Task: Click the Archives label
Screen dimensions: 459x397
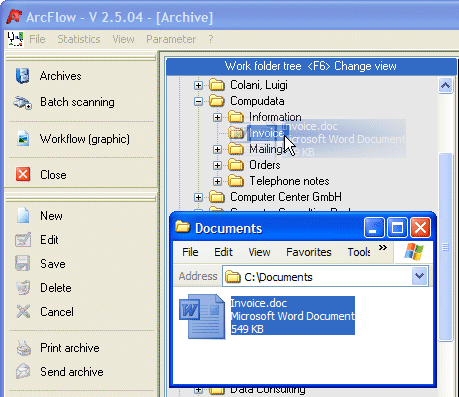Action: (61, 76)
